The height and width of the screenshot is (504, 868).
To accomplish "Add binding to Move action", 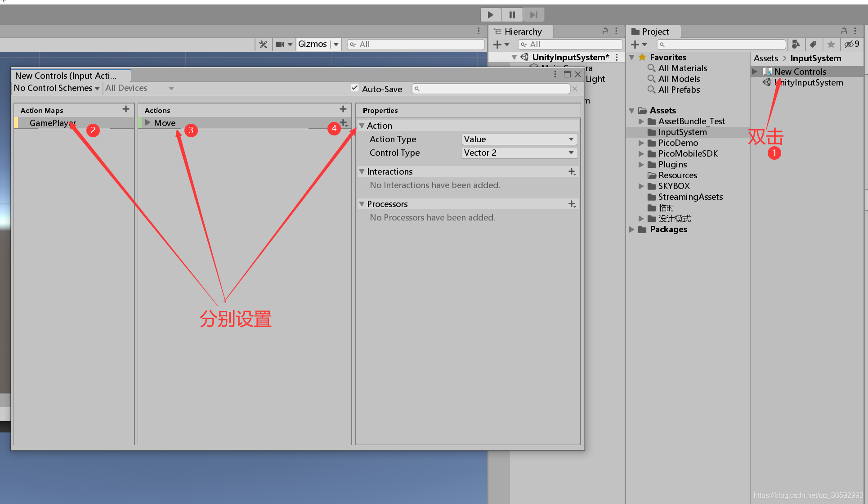I will pos(344,122).
